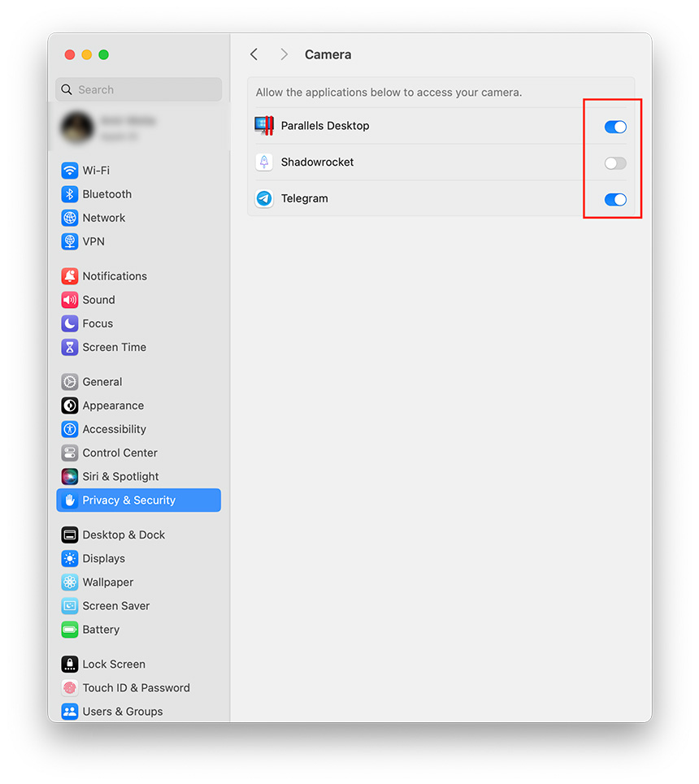Enable camera access for Shadowrocket
The image size is (699, 784).
(x=615, y=163)
